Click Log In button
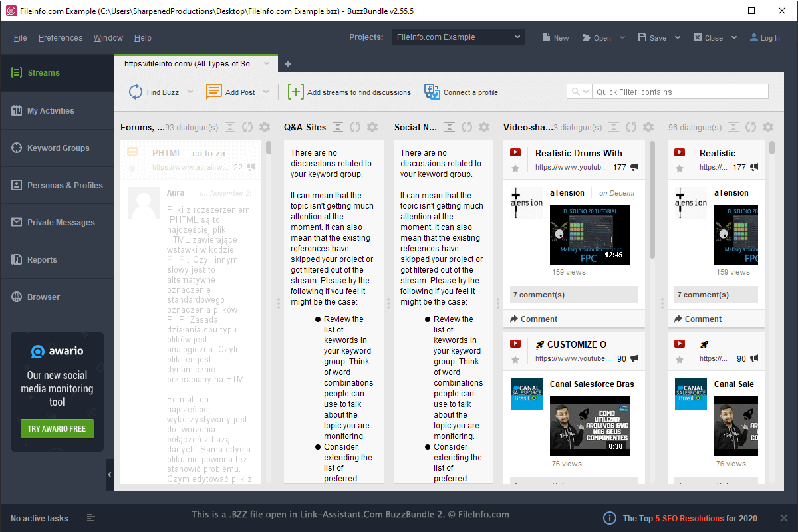Image resolution: width=798 pixels, height=532 pixels. 765,38
